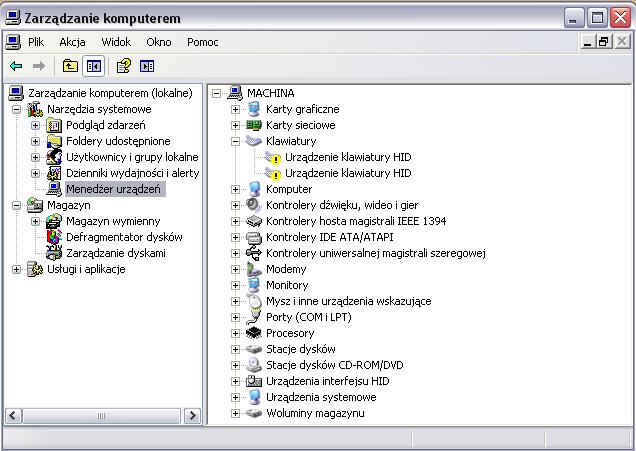Click the Kontrolery dźwięku speaker icon
The height and width of the screenshot is (451, 636).
[x=254, y=205]
